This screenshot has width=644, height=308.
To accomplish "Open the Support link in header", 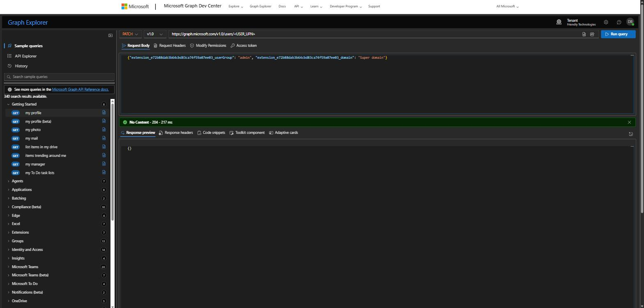I will 374,7.
